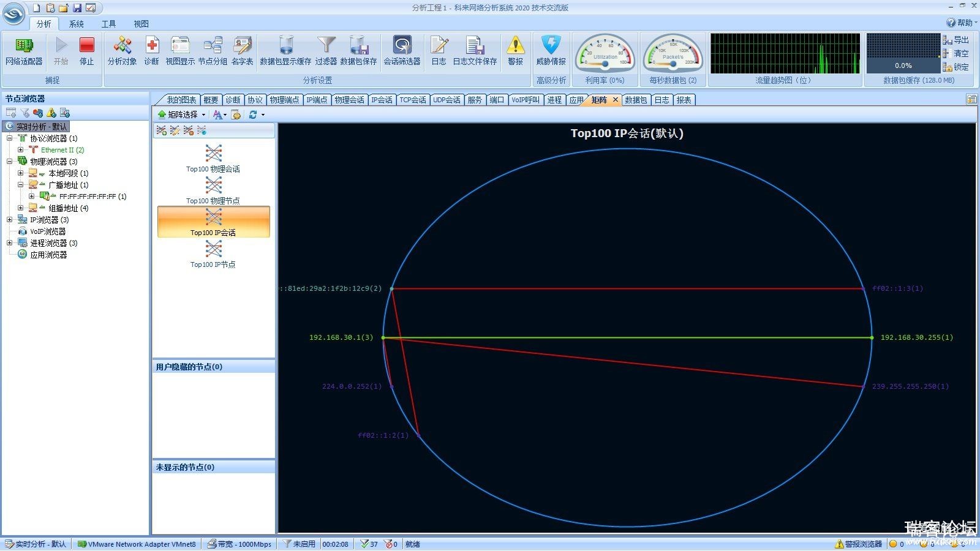The height and width of the screenshot is (551, 980).
Task: Click the new file icon in quick access bar
Action: pyautogui.click(x=36, y=8)
